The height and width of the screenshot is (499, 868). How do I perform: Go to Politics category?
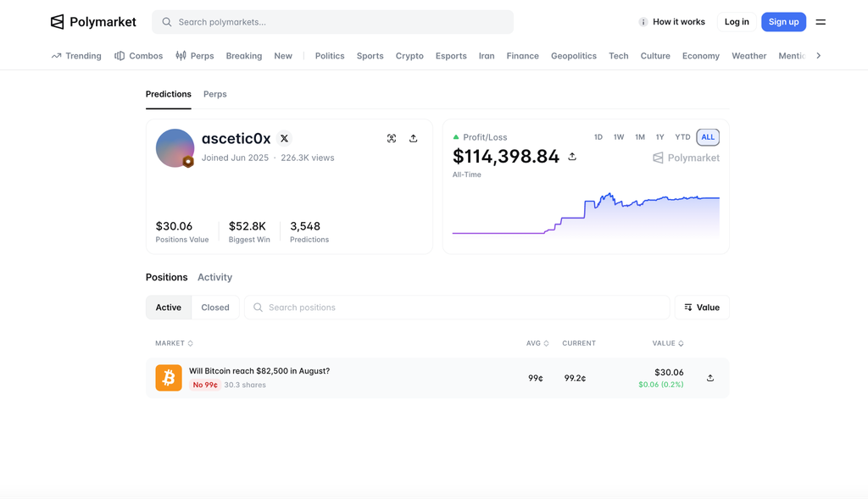click(x=330, y=56)
